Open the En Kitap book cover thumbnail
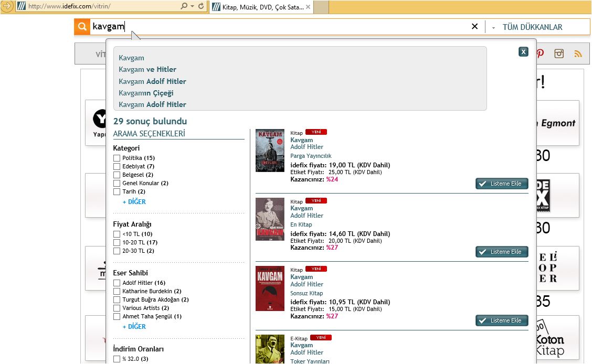This screenshot has width=592, height=364. point(270,219)
